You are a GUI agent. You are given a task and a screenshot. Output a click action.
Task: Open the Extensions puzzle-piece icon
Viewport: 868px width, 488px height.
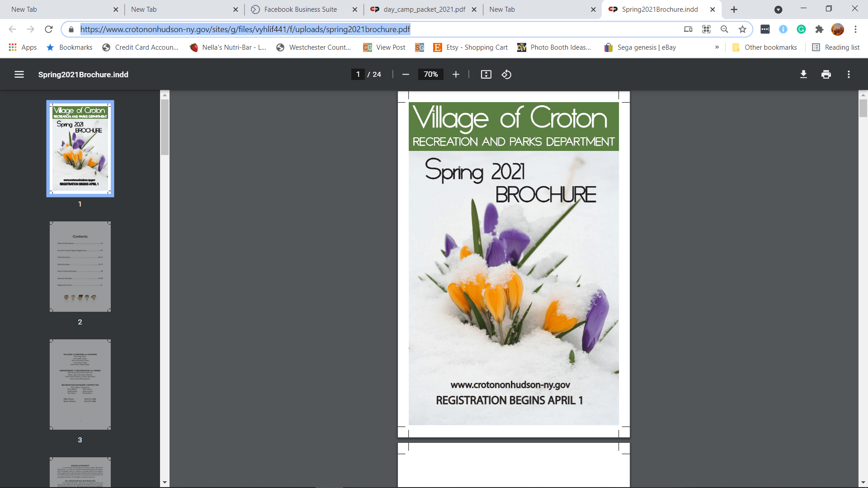click(820, 29)
